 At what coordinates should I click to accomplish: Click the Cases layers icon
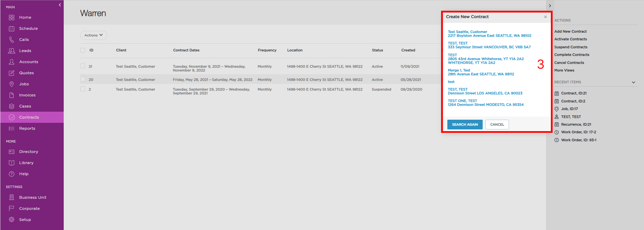11,106
